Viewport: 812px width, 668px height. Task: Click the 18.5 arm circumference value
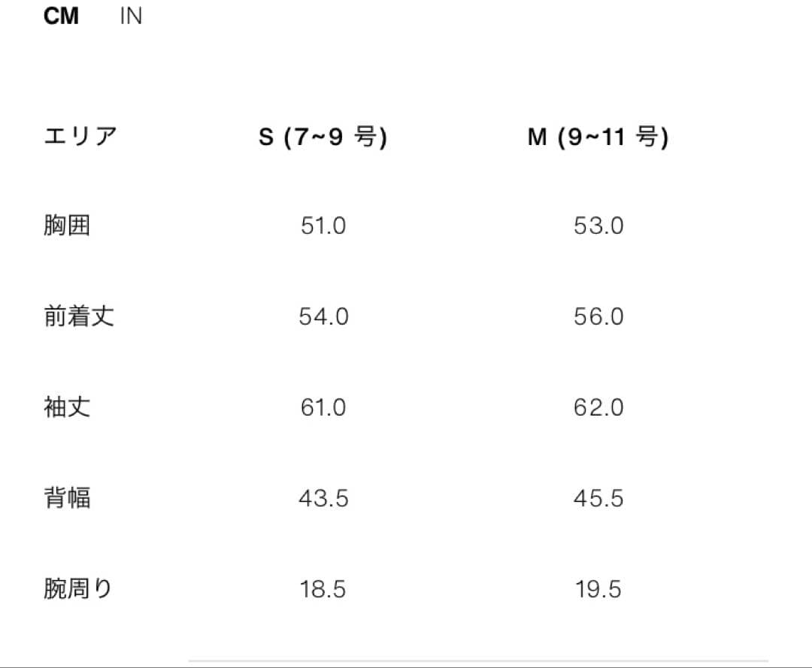click(323, 589)
